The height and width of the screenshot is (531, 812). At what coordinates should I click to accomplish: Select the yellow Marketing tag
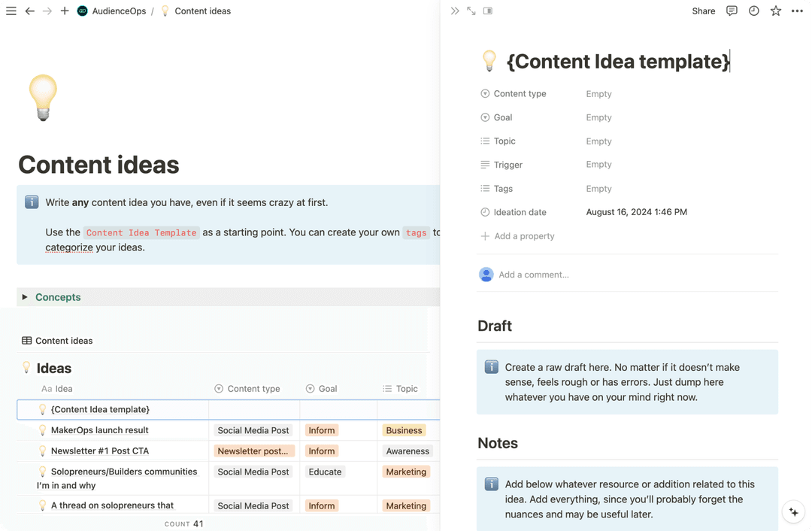406,472
